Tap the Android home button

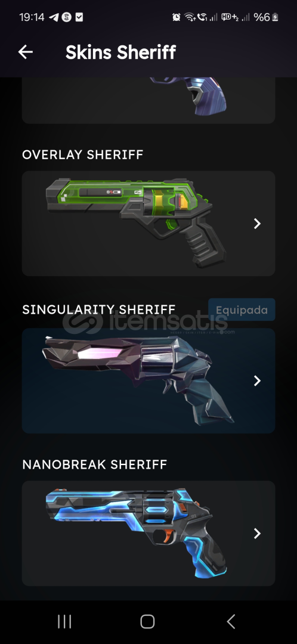[147, 621]
